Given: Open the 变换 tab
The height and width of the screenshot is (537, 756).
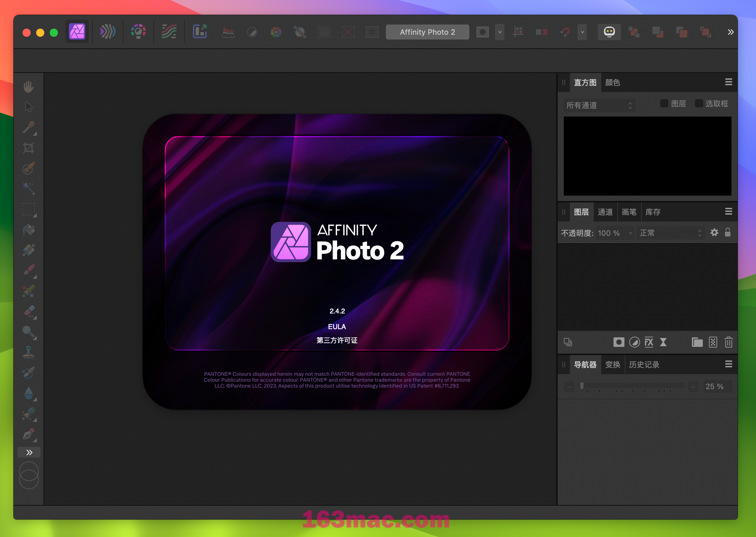Looking at the screenshot, I should (613, 365).
